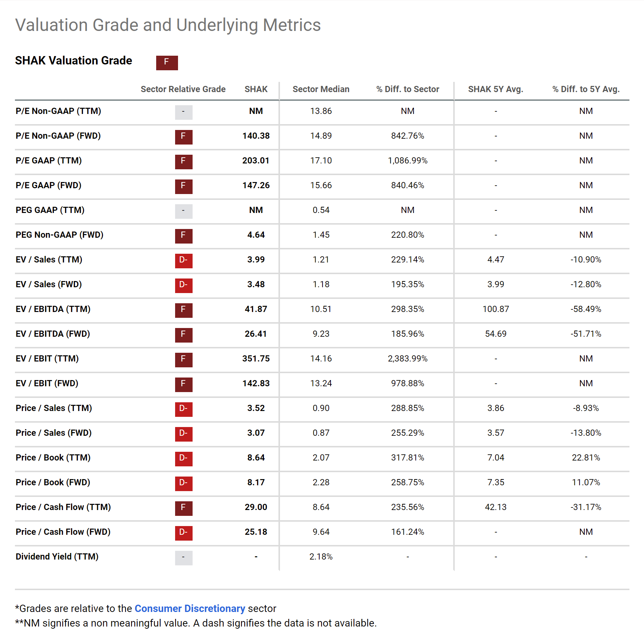644x644 pixels.
Task: Click the F grade badge for Price / Cash Flow (TTM)
Action: (183, 508)
